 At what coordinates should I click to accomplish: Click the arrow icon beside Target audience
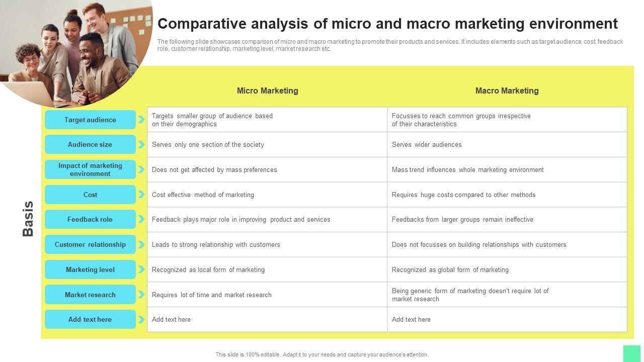[141, 120]
